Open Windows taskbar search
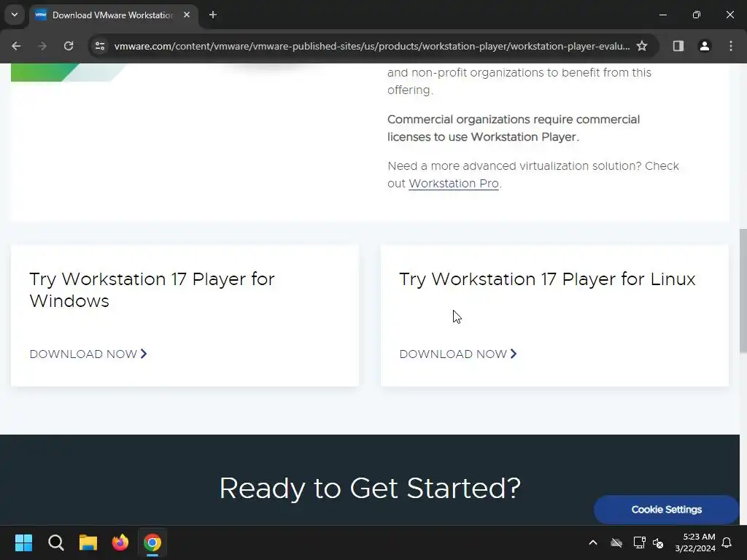The image size is (747, 560). click(55, 542)
